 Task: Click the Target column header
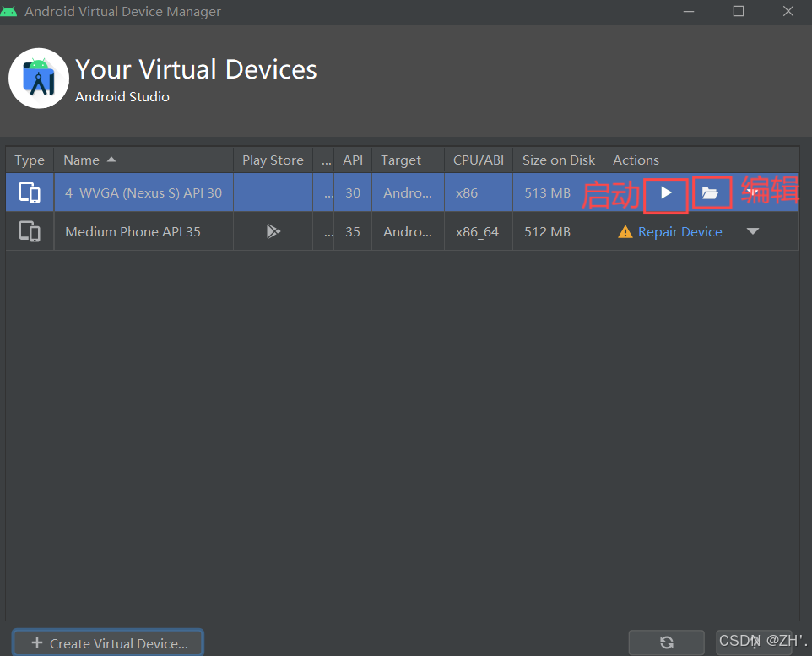pos(408,160)
